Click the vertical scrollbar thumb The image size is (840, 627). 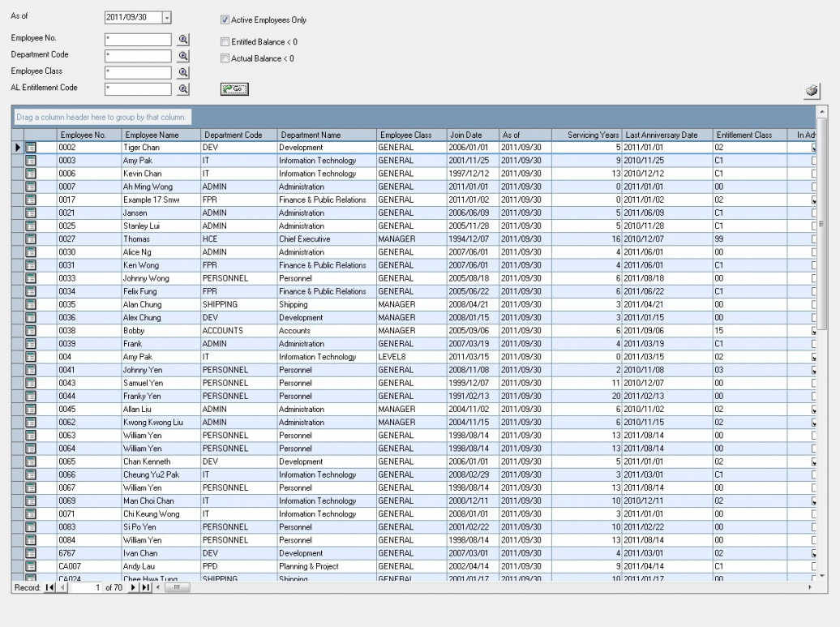click(x=821, y=224)
